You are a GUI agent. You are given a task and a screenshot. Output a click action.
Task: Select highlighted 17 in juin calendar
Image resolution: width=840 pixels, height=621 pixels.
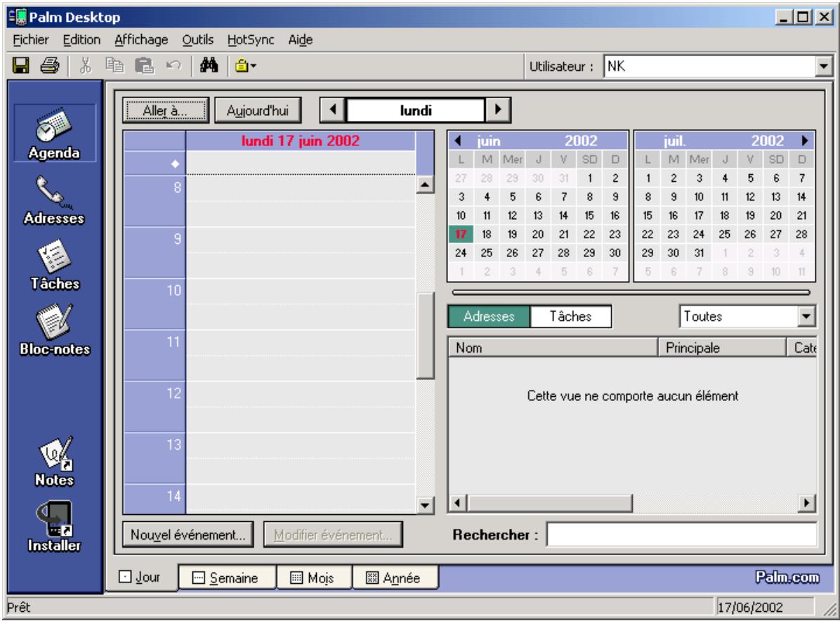(461, 234)
